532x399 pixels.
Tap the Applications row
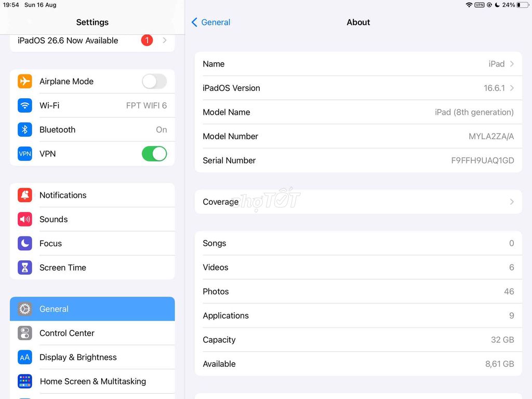click(x=358, y=315)
